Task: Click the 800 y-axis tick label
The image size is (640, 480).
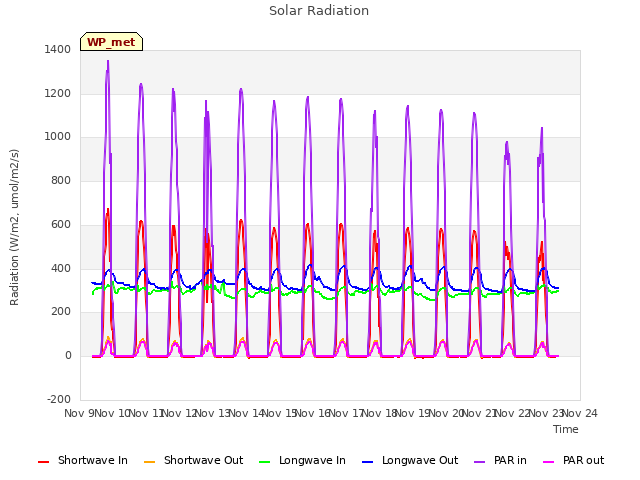Action: 61,180
